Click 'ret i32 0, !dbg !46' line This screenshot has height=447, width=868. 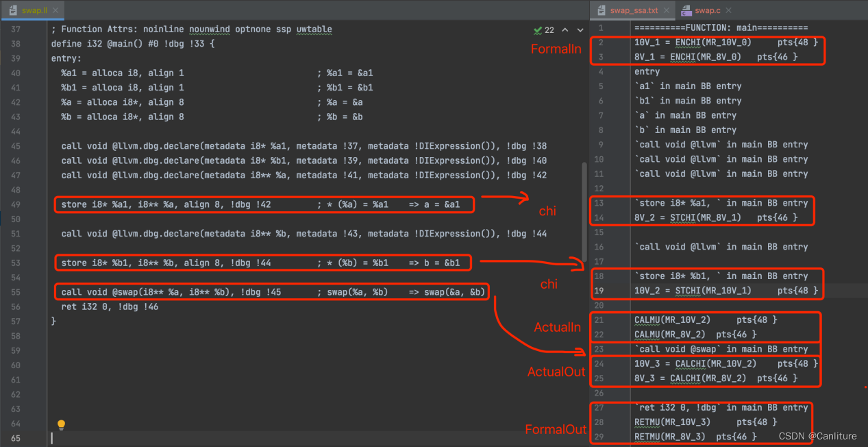pos(110,306)
